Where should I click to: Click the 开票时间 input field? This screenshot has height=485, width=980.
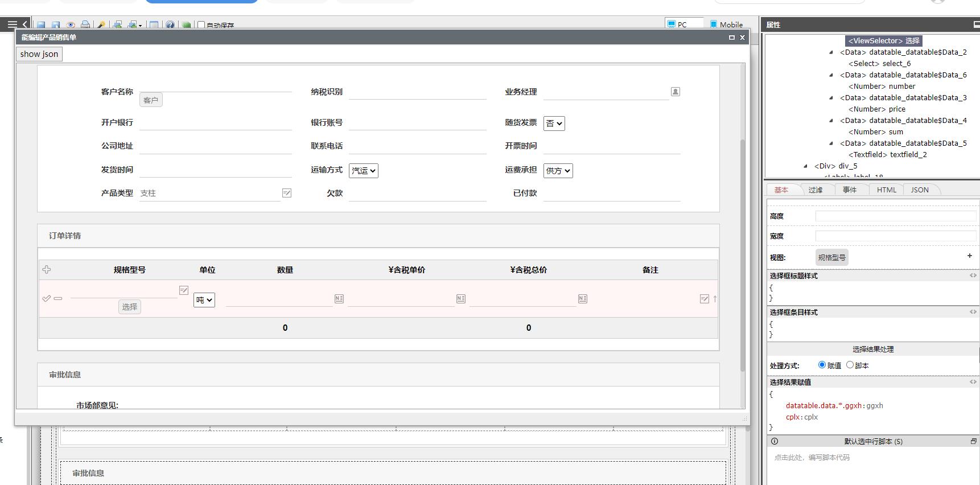[612, 146]
